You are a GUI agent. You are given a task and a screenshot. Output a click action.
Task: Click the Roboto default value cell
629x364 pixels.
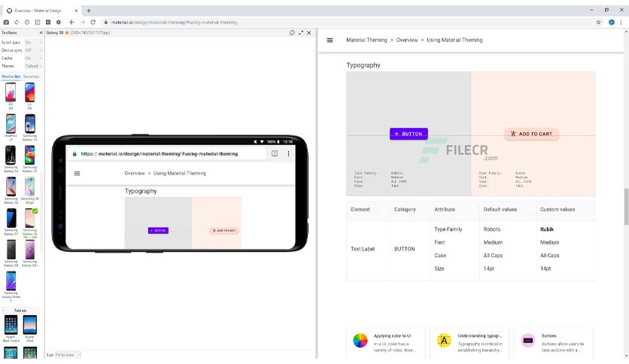click(x=492, y=229)
